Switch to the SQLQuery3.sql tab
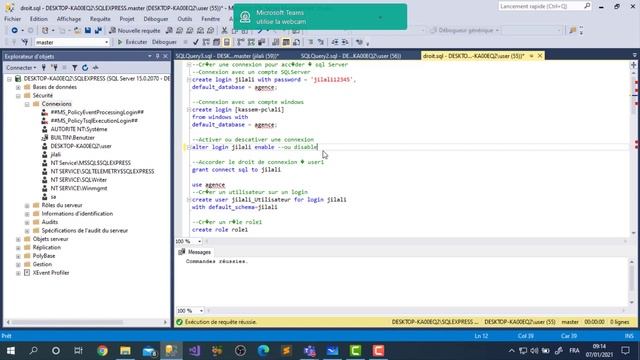 point(227,56)
